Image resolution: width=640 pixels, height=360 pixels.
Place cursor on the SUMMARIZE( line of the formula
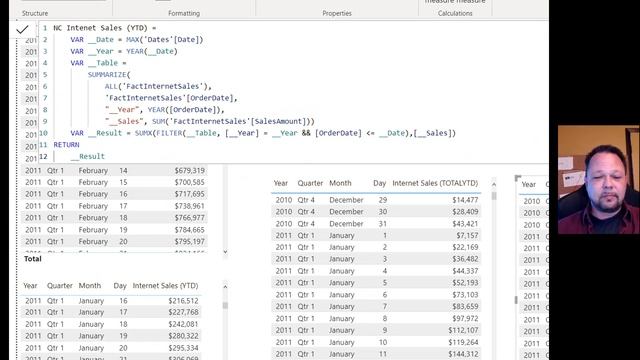pyautogui.click(x=109, y=75)
